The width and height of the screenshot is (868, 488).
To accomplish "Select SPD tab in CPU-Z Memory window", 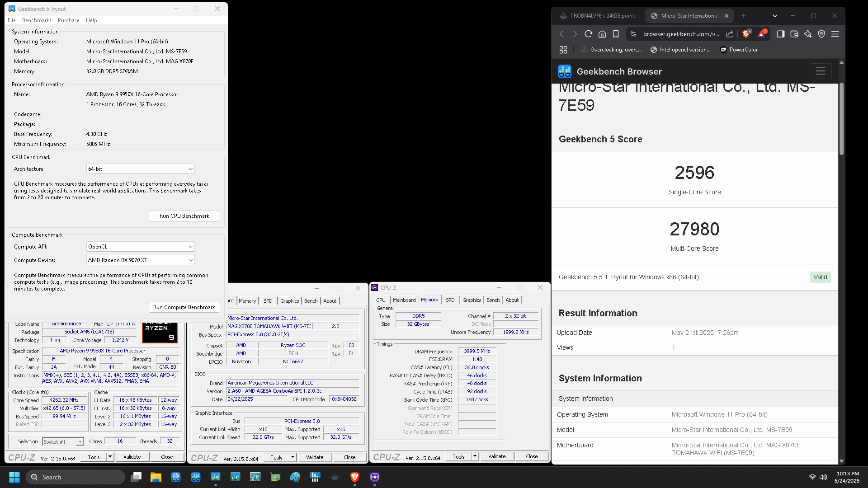I will tap(450, 300).
